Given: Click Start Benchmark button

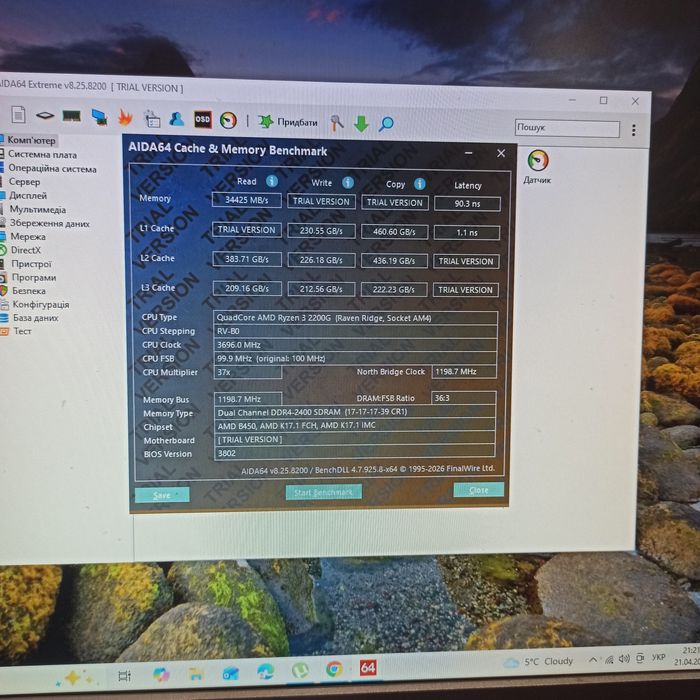Looking at the screenshot, I should 324,492.
